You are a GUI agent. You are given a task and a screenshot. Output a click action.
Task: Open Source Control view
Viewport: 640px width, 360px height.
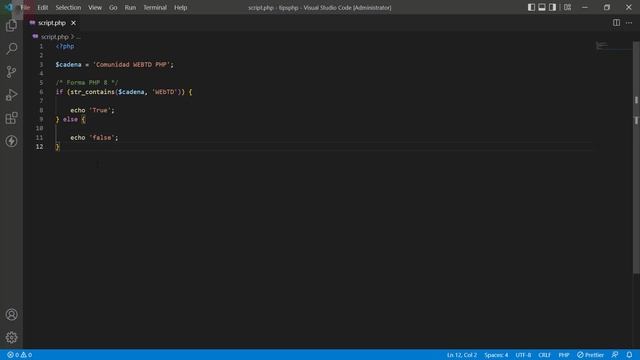pyautogui.click(x=11, y=72)
